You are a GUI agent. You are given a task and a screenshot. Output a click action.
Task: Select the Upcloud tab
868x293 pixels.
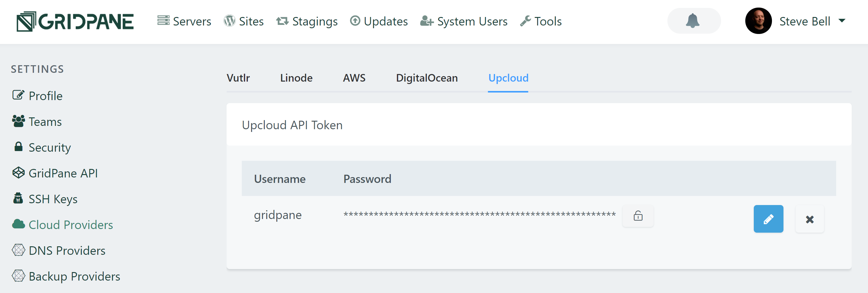[x=508, y=78]
